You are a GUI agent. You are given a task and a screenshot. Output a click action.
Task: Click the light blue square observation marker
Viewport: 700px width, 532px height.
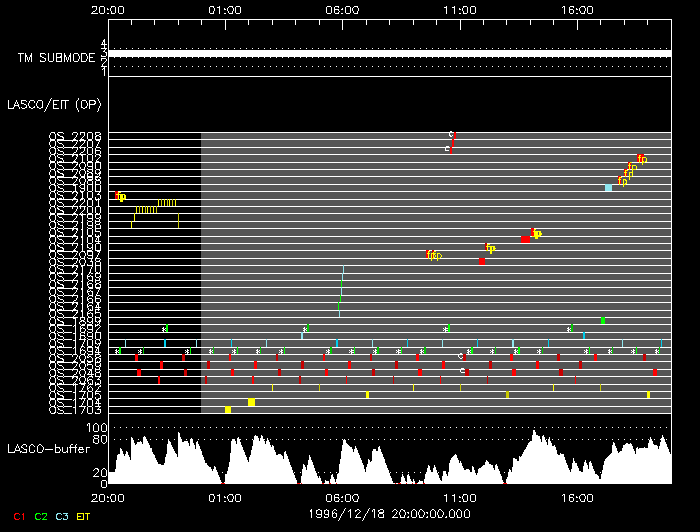coord(608,188)
